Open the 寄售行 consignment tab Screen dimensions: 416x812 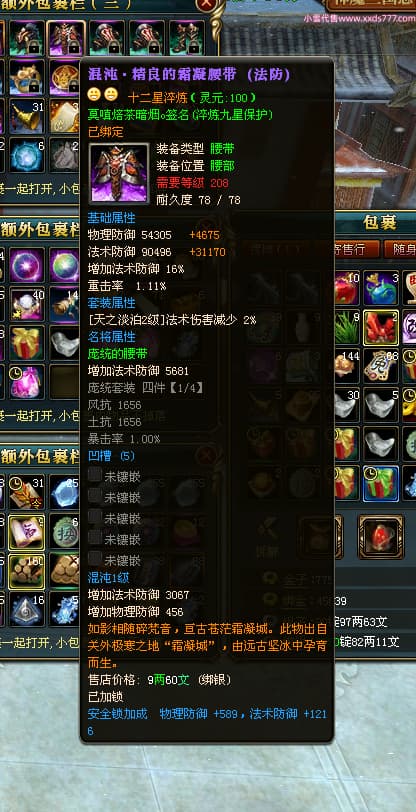[x=354, y=250]
